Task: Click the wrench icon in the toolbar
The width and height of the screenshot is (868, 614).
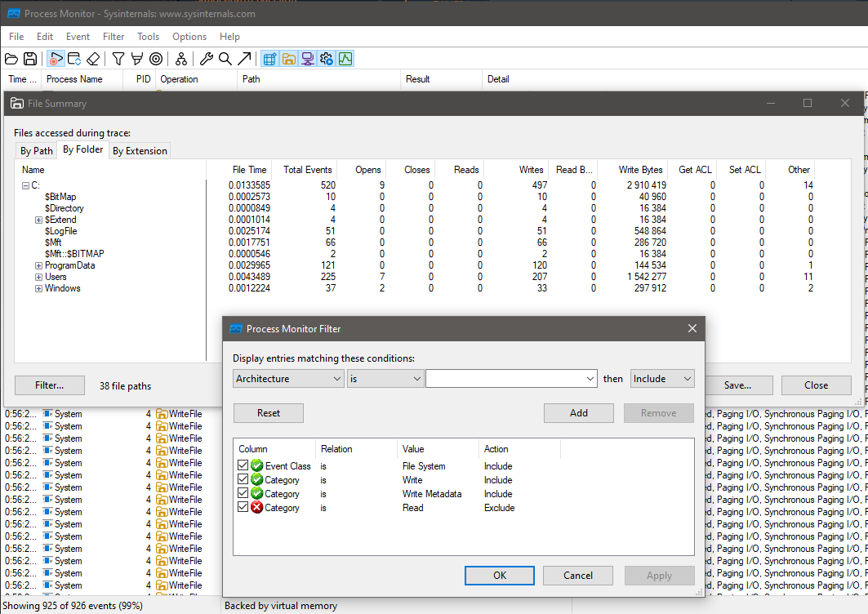Action: (207, 59)
